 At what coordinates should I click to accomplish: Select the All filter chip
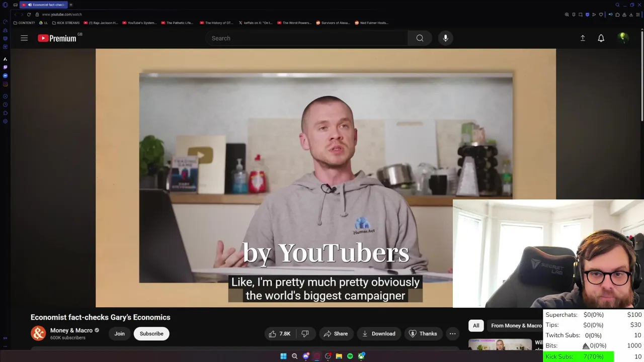click(x=476, y=326)
